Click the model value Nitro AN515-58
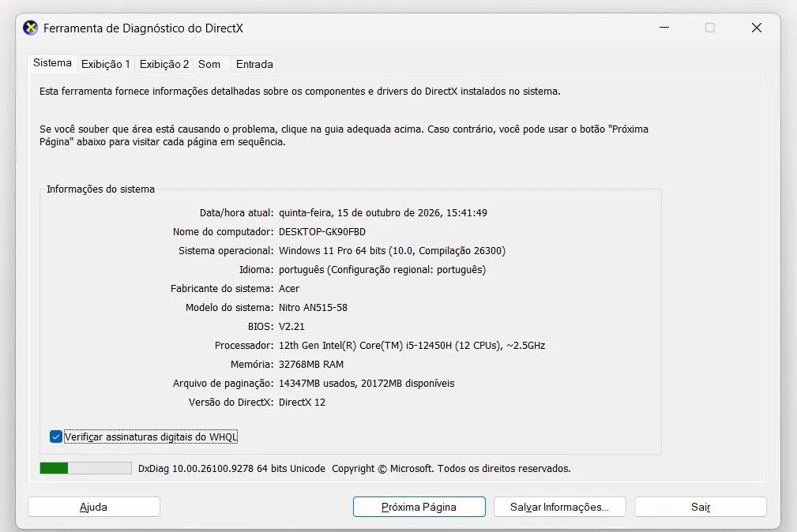The image size is (797, 532). click(313, 307)
